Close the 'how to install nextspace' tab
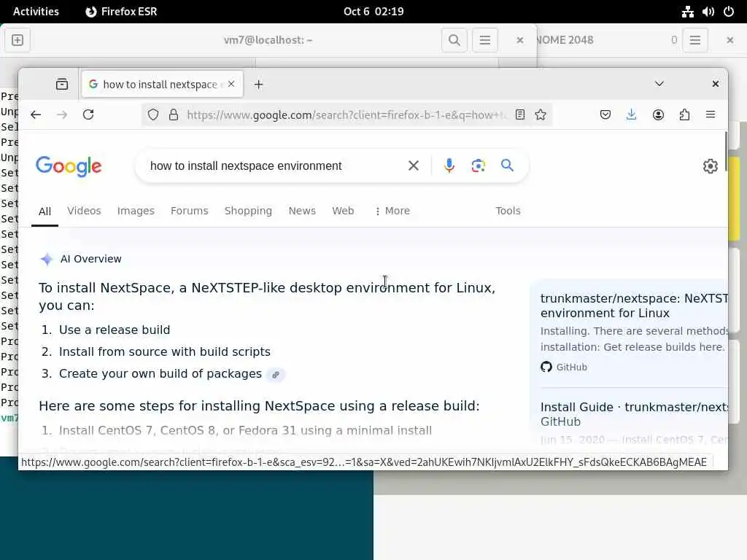 [x=231, y=84]
